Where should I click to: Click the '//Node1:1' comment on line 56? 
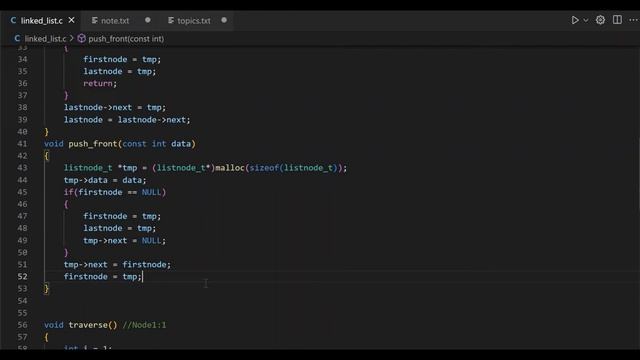tap(144, 325)
